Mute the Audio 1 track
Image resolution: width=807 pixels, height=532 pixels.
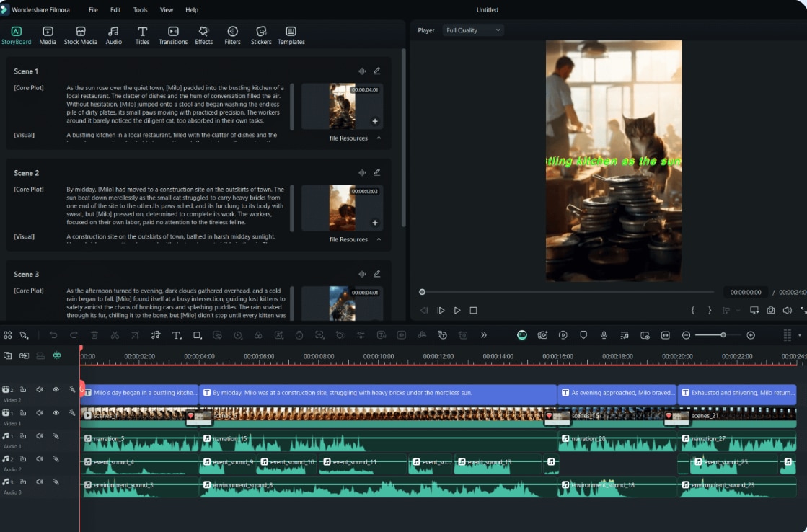click(39, 436)
